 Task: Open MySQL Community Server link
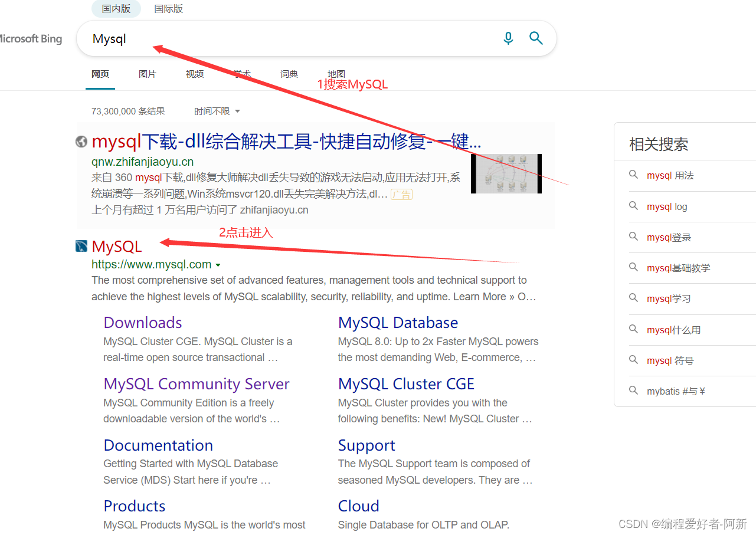[197, 383]
